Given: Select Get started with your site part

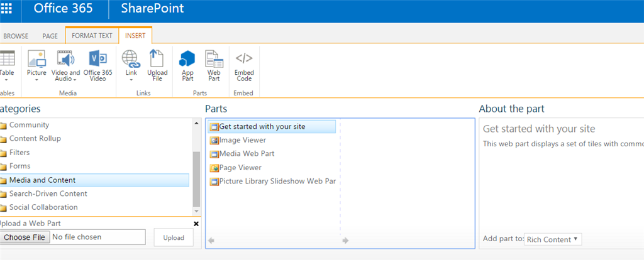Looking at the screenshot, I should click(272, 127).
